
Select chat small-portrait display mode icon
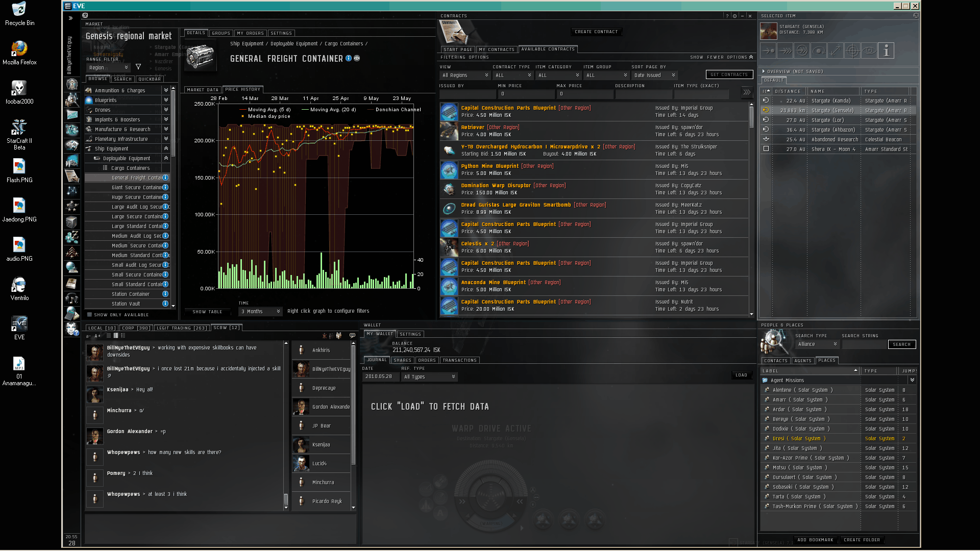[116, 336]
